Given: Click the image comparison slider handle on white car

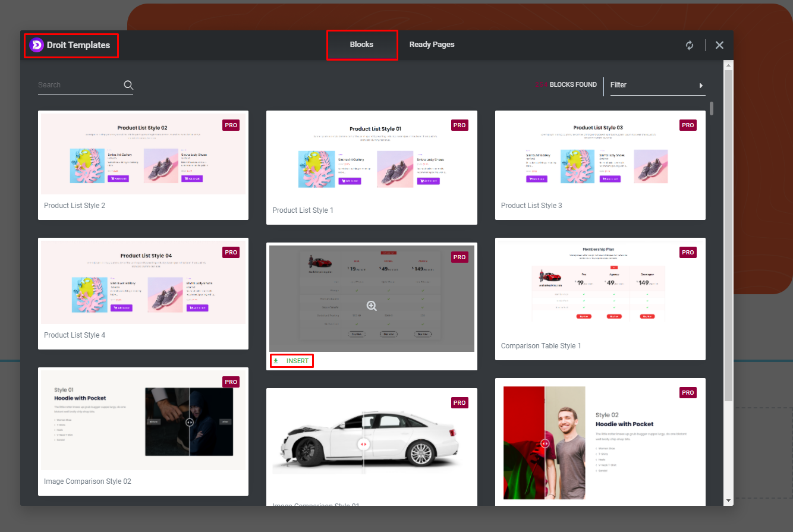Looking at the screenshot, I should [x=364, y=444].
